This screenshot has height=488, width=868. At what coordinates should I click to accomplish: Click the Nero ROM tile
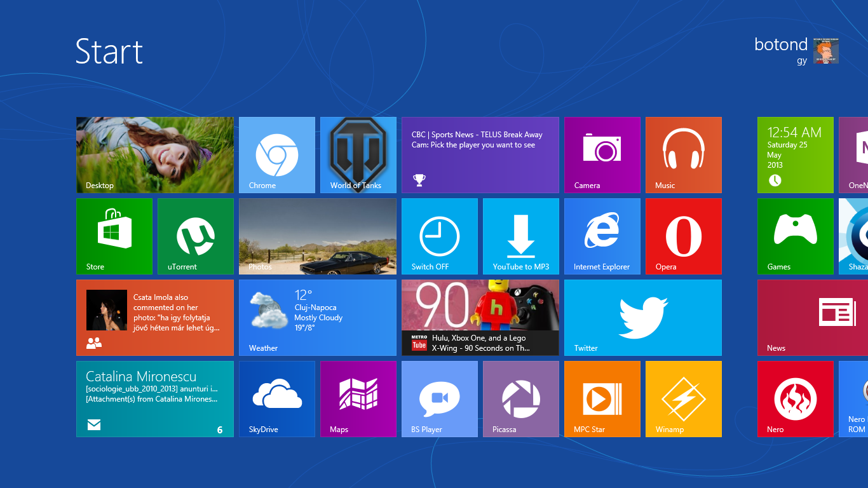tap(853, 399)
